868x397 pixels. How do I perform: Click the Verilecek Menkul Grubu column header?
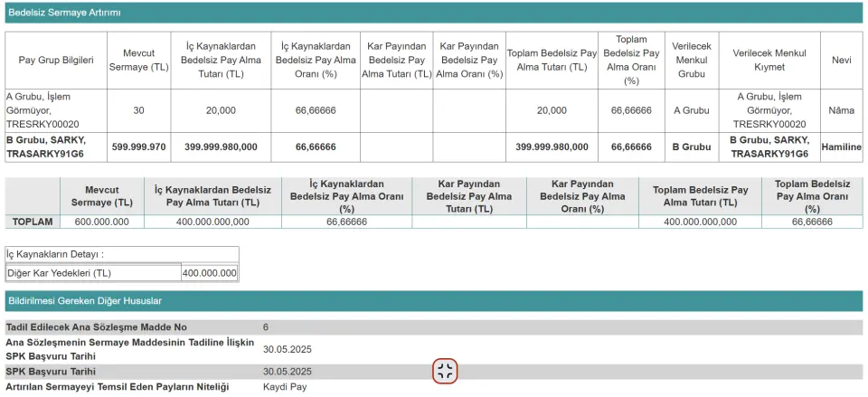pos(691,60)
